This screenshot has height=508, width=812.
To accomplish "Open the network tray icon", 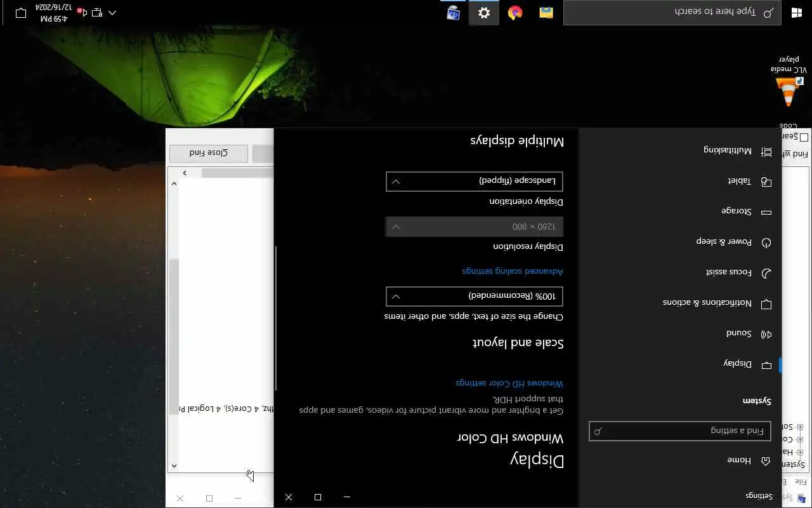I will (x=96, y=12).
